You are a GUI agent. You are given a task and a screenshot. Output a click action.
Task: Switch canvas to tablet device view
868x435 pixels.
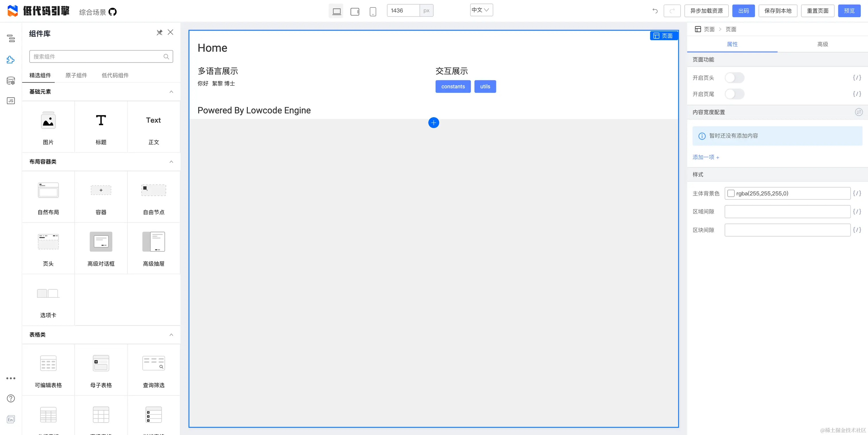pos(355,11)
